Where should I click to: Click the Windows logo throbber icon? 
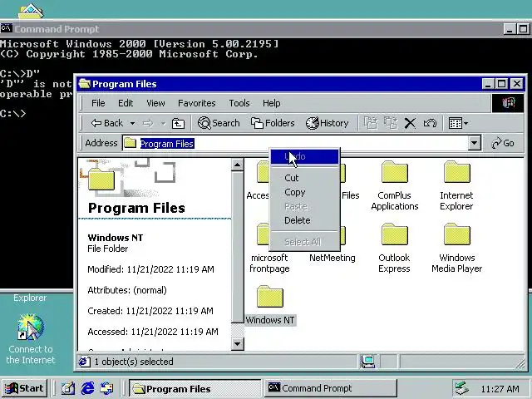tap(508, 103)
